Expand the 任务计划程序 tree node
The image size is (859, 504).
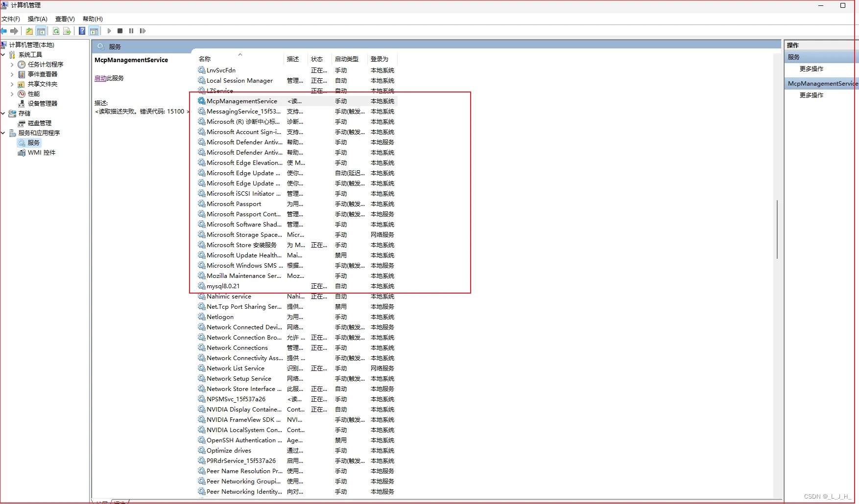pos(12,65)
